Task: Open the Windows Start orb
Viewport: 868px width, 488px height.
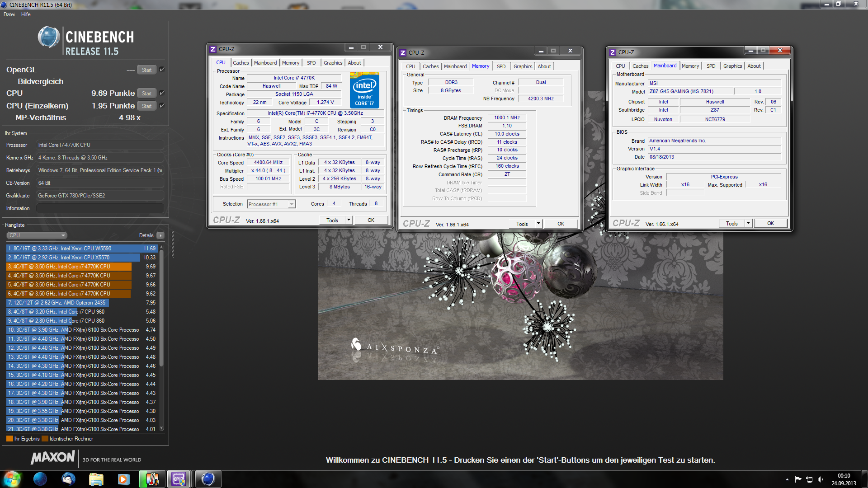Action: (x=12, y=479)
